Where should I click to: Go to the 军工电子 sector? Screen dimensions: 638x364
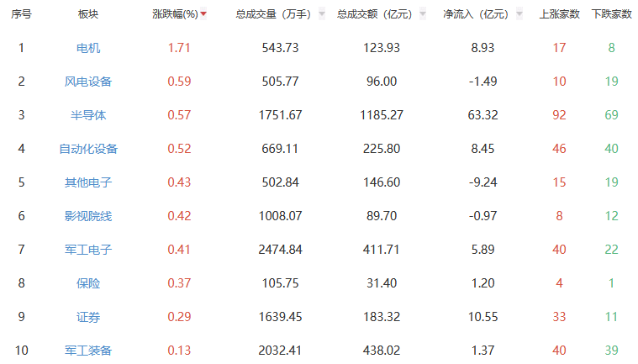87,250
